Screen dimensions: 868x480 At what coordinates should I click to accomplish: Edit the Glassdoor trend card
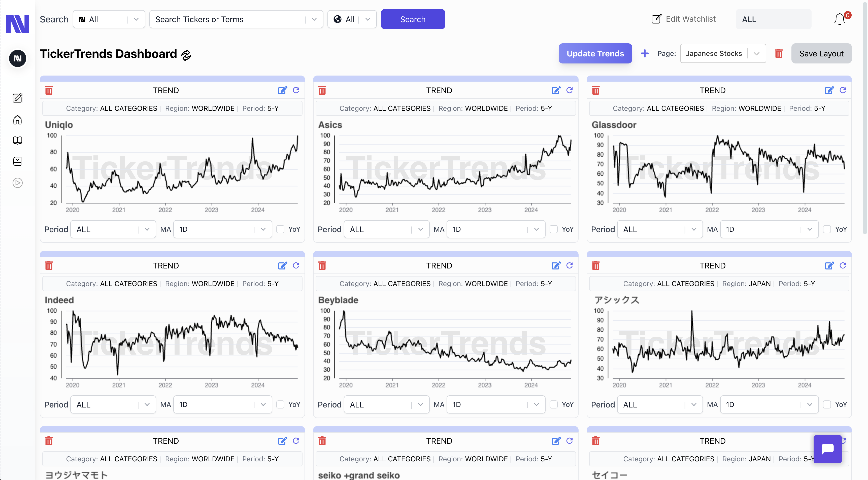[829, 90]
